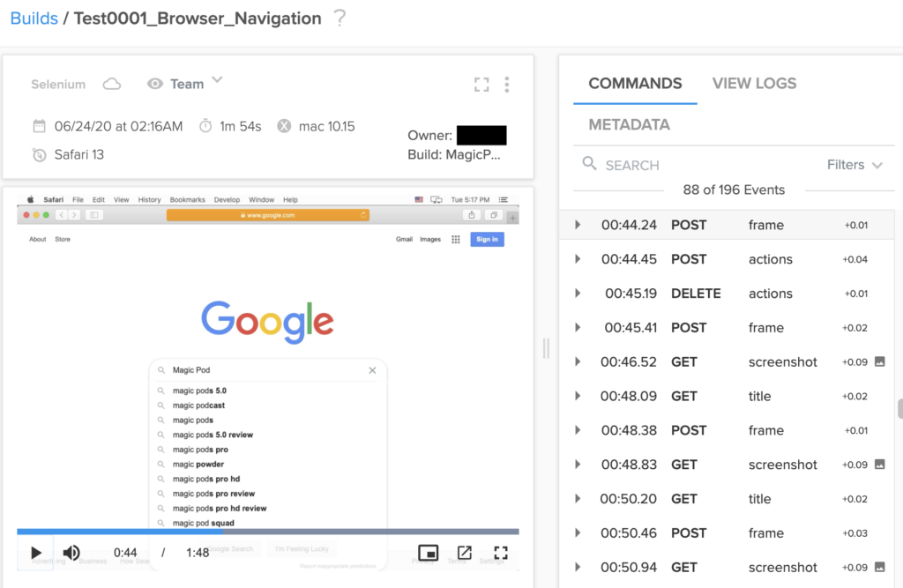This screenshot has height=588, width=903.
Task: View image icon for 00:46.52 screenshot
Action: click(880, 361)
